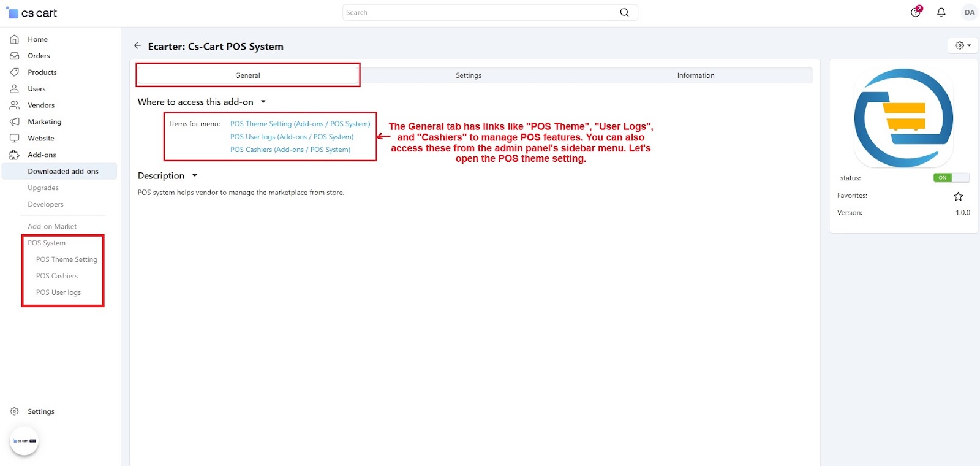Toggle the add-on status ON switch

[951, 178]
